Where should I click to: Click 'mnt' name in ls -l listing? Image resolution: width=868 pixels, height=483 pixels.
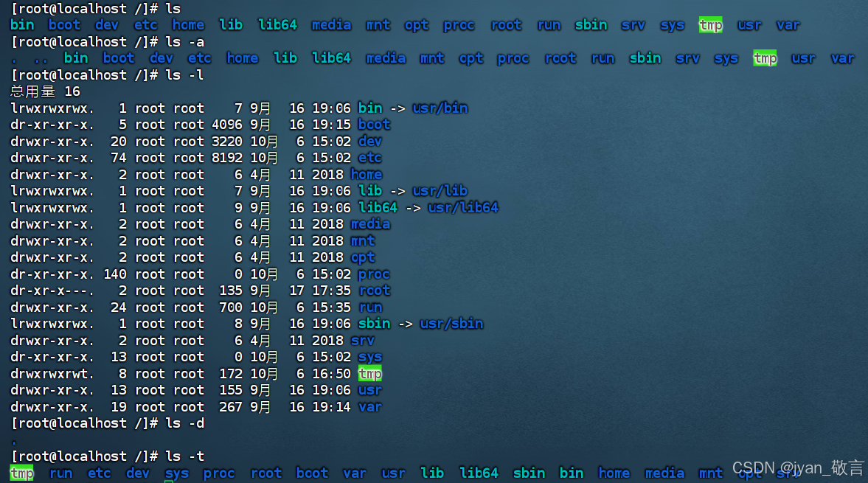coord(363,241)
